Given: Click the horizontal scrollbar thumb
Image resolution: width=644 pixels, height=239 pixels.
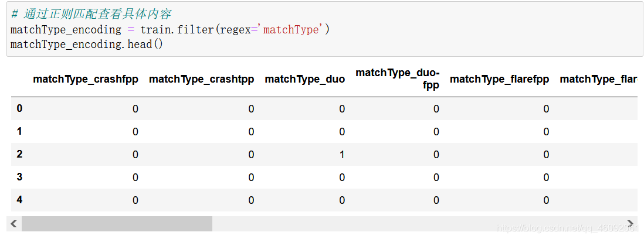Looking at the screenshot, I should click(117, 224).
